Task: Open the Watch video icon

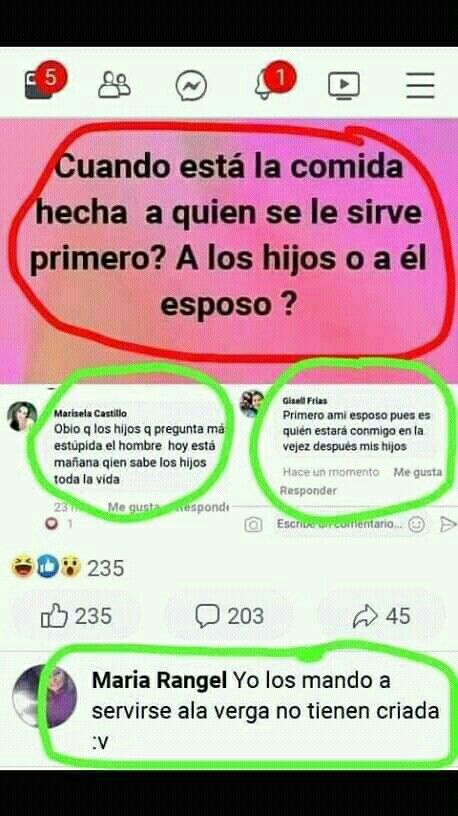Action: tap(344, 85)
